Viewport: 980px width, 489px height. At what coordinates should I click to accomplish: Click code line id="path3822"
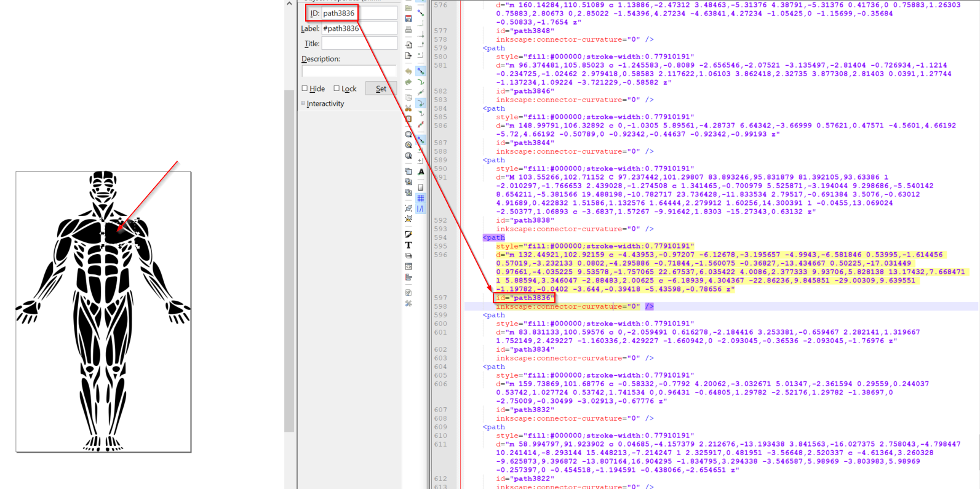(x=525, y=479)
